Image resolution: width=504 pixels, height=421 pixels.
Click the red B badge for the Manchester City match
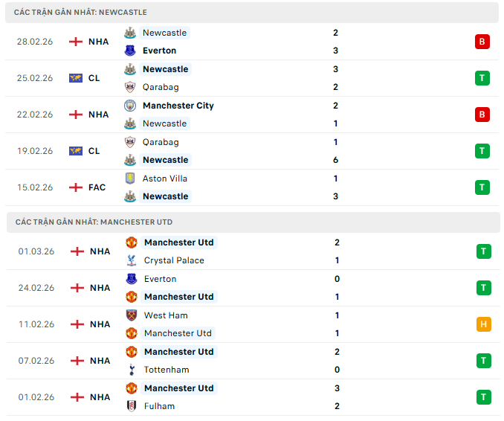pyautogui.click(x=482, y=115)
